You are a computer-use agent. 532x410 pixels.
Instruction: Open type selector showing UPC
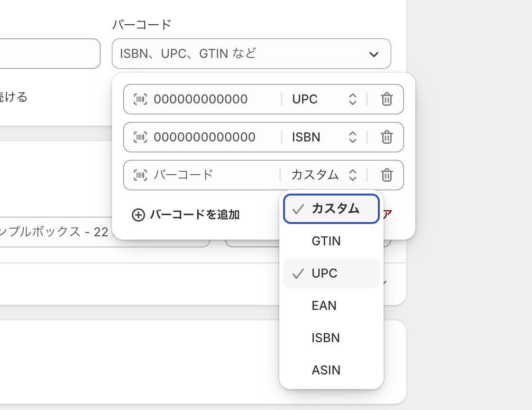point(325,99)
